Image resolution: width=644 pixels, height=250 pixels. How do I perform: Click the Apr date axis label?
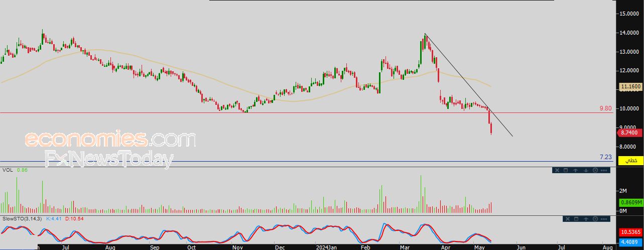click(x=445, y=247)
